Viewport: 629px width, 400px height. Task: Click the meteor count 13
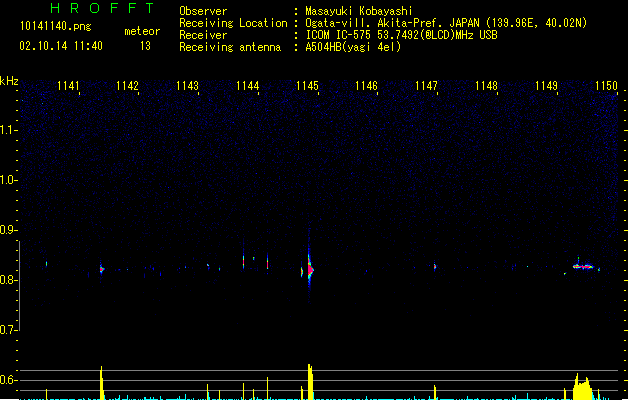(145, 46)
